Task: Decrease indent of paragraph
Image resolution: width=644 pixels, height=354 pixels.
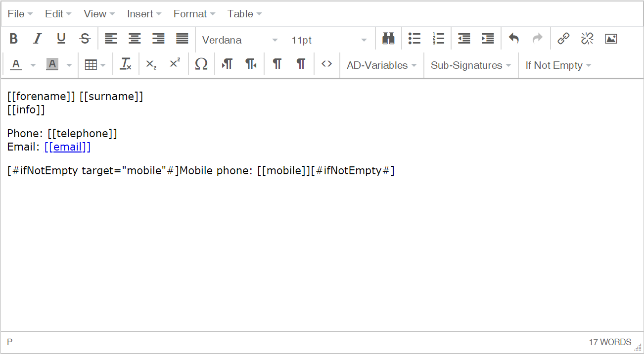Action: [464, 39]
